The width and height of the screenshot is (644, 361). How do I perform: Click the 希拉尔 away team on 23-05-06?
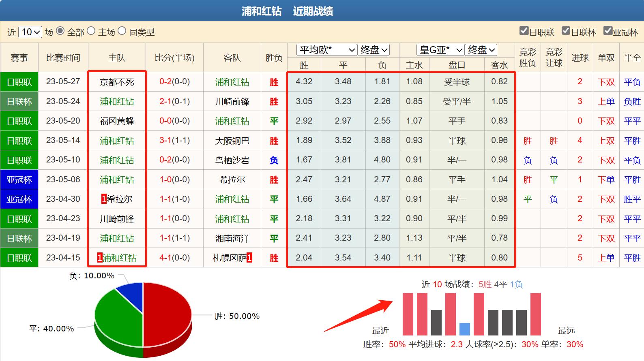232,179
